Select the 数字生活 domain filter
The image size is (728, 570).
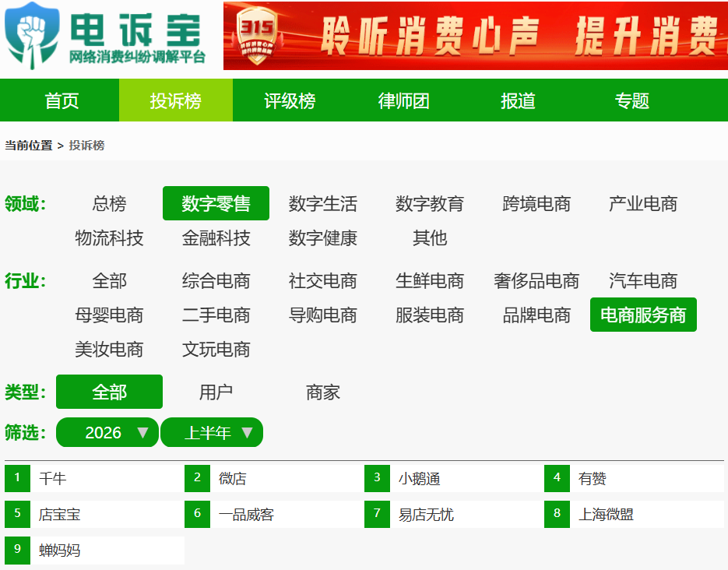click(322, 203)
